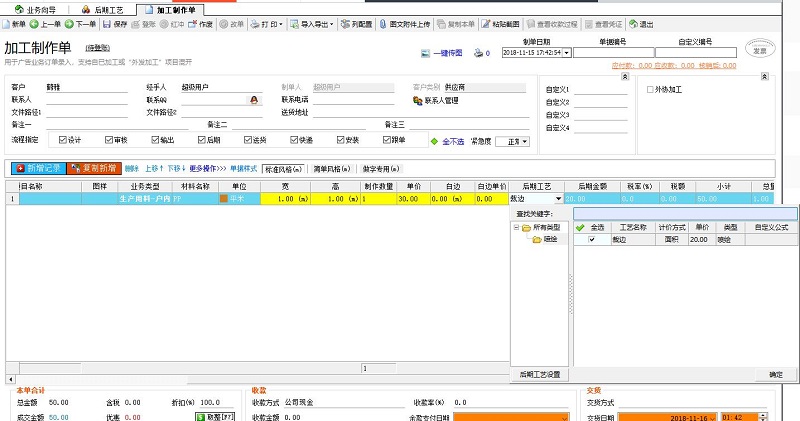Toggle the 送货 process checkbox
800x421 pixels.
point(247,140)
